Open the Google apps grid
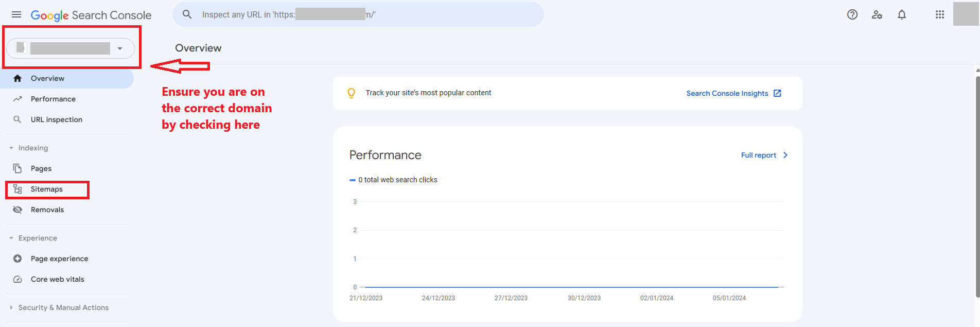980x327 pixels. point(940,14)
